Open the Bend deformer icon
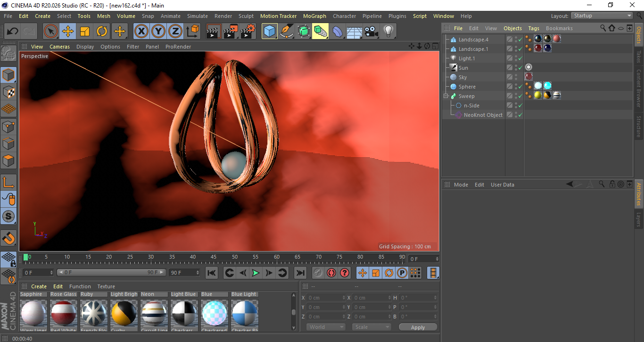 click(x=338, y=32)
